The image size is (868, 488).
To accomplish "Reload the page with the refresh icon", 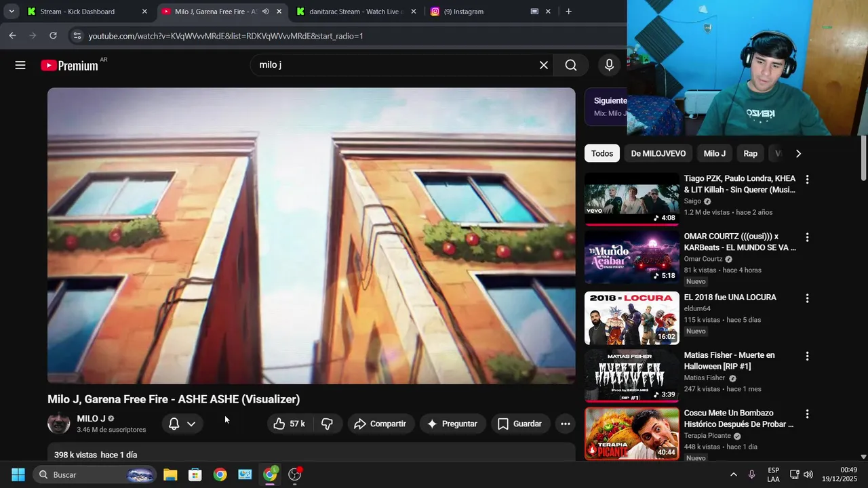I will 53,35.
